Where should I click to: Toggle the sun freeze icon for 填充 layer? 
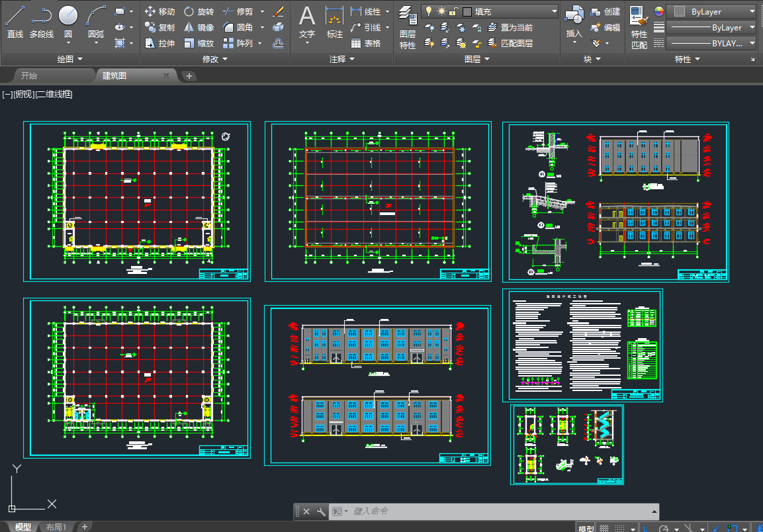pos(441,11)
